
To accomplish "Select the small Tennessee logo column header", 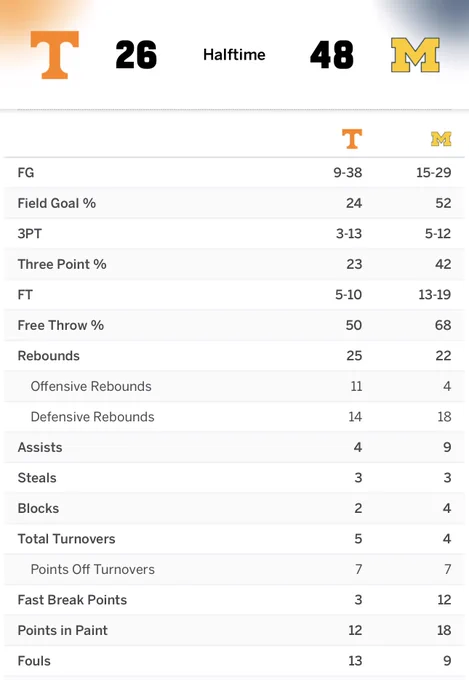I will pyautogui.click(x=352, y=139).
